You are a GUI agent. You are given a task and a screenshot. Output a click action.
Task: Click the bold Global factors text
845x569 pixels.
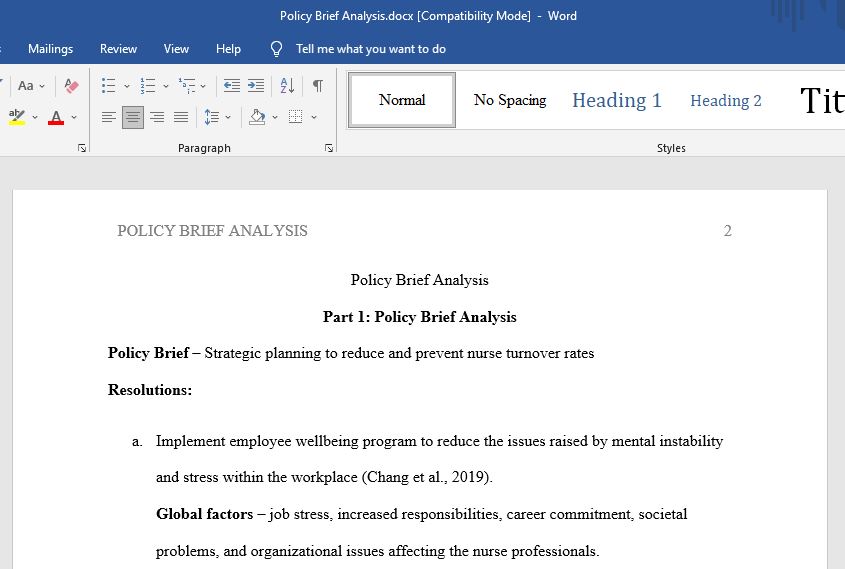coord(204,514)
